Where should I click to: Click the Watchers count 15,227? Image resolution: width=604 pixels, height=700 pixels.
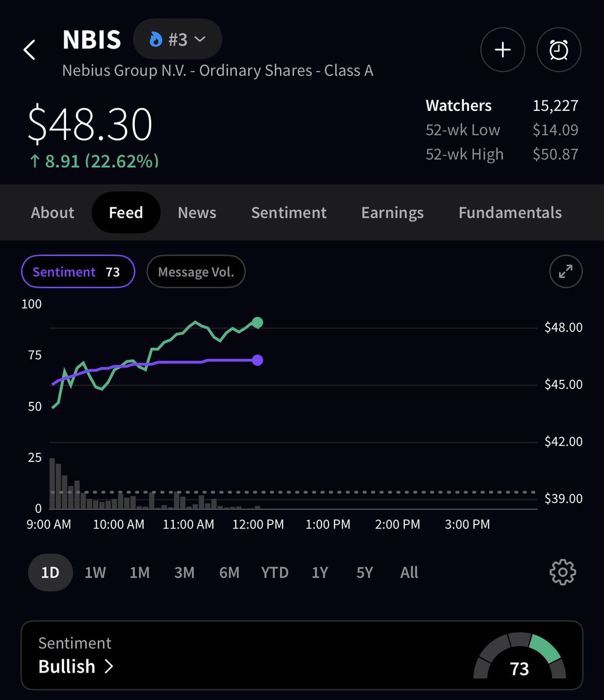pyautogui.click(x=555, y=106)
